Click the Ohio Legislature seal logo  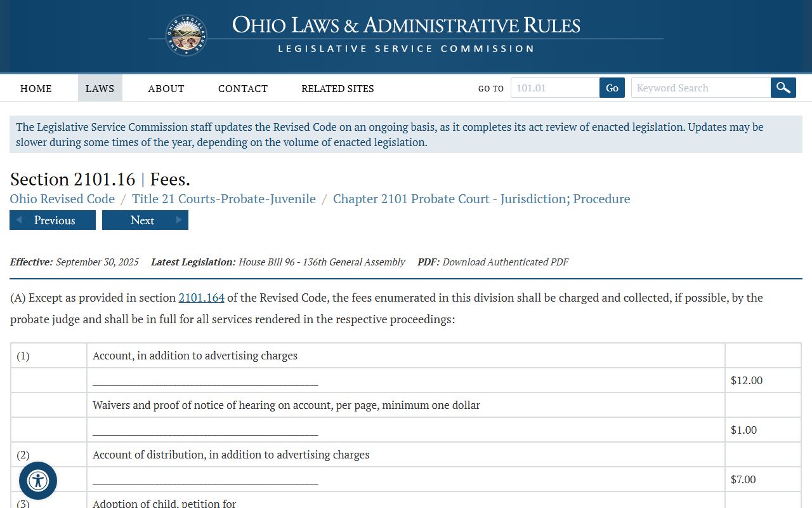click(x=186, y=35)
